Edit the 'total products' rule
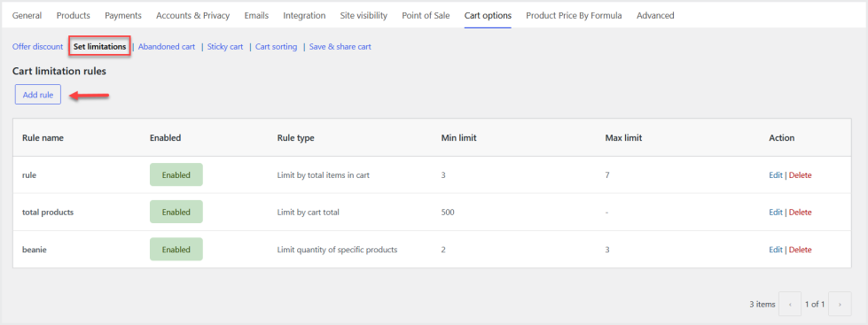 pos(776,213)
